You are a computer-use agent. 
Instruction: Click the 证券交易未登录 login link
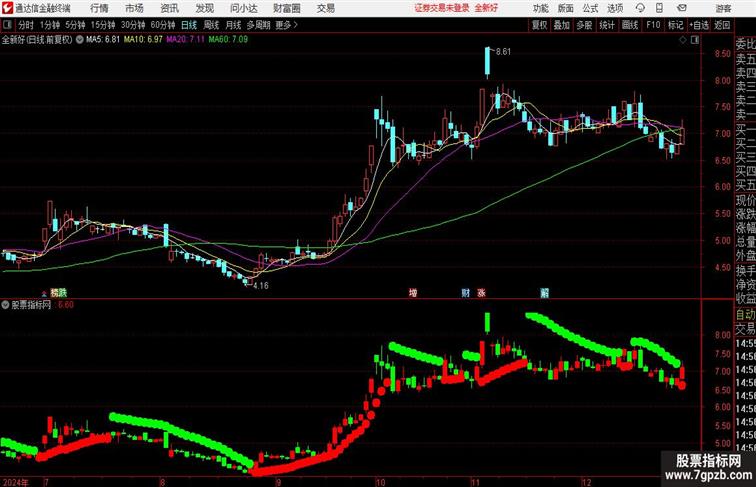[x=442, y=8]
